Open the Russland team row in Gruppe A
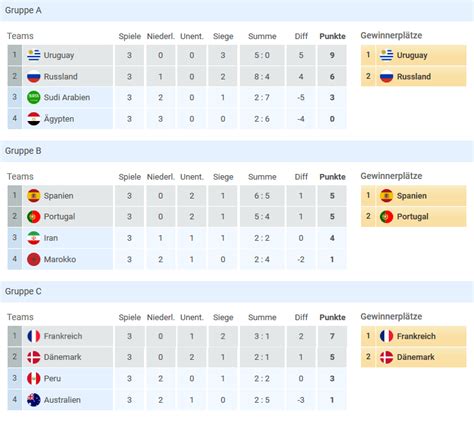474x421 pixels. click(177, 76)
